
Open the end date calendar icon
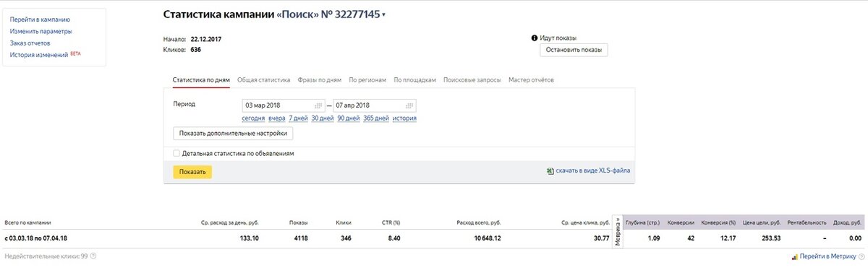409,105
